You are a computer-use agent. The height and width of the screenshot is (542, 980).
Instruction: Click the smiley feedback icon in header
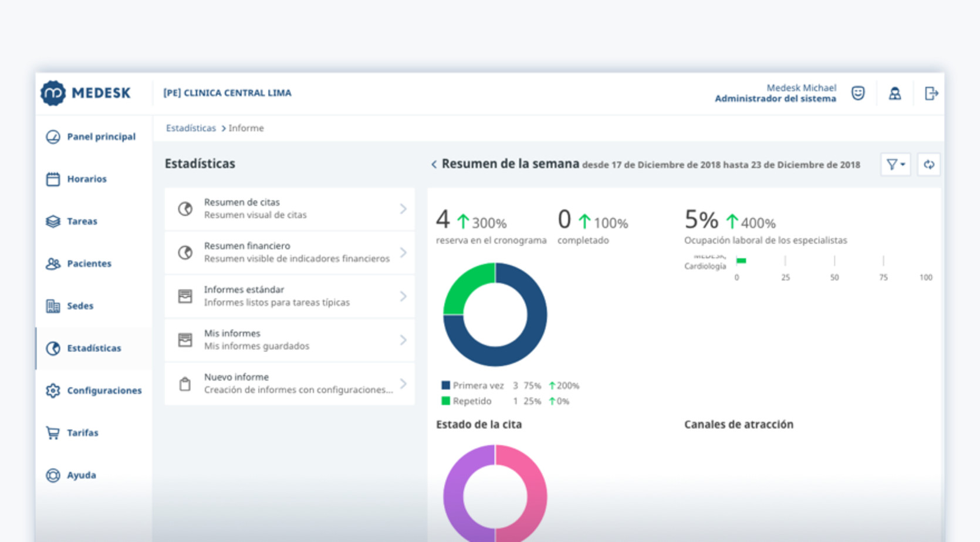(858, 93)
